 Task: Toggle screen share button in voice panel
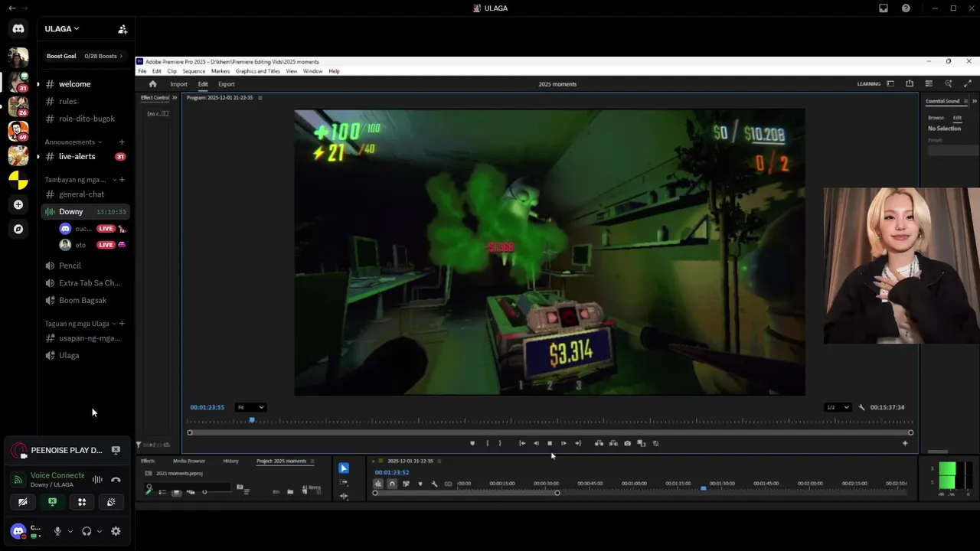52,502
